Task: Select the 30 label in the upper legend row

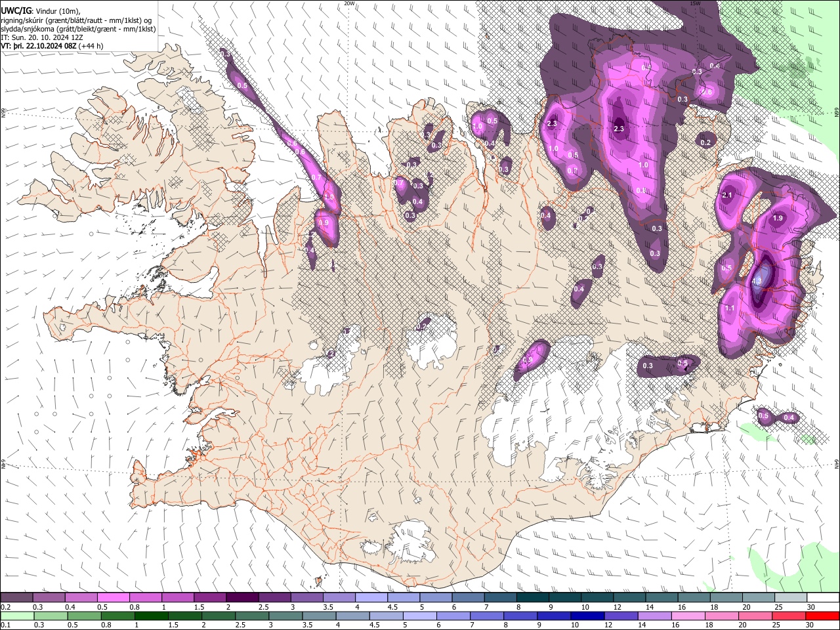Action: (x=810, y=607)
